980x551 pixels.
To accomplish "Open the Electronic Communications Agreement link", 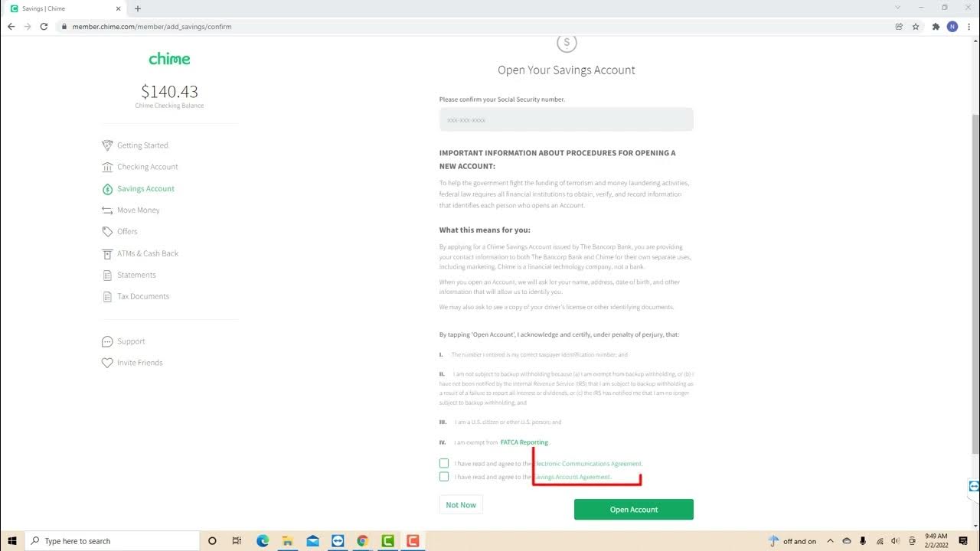I will [588, 464].
